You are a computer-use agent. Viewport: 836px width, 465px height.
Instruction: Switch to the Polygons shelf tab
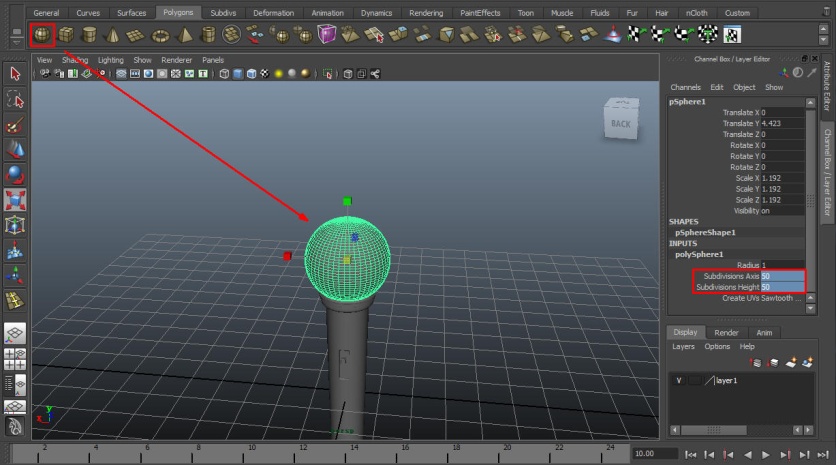click(x=178, y=12)
